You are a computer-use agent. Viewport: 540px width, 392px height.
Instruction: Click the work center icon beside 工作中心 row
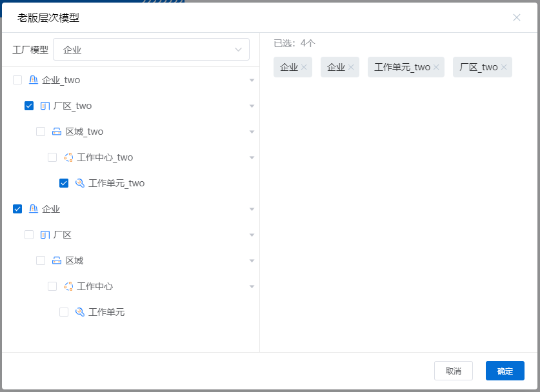pos(68,286)
